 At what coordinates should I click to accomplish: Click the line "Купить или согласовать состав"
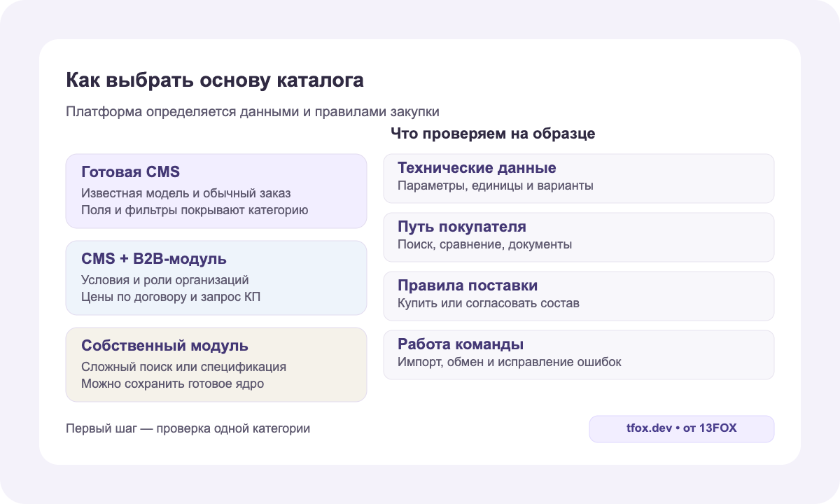click(x=489, y=304)
